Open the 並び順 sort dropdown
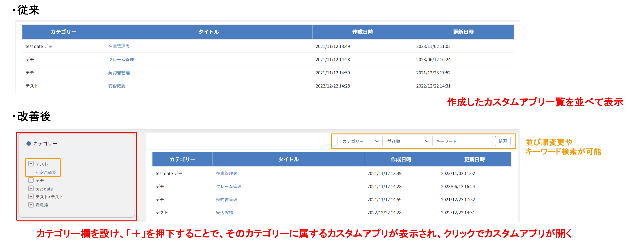This screenshot has width=644, height=244. [x=406, y=141]
